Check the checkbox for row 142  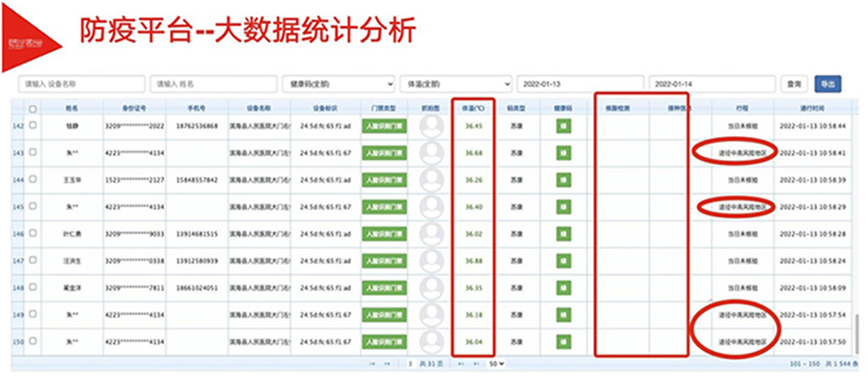[x=33, y=125]
